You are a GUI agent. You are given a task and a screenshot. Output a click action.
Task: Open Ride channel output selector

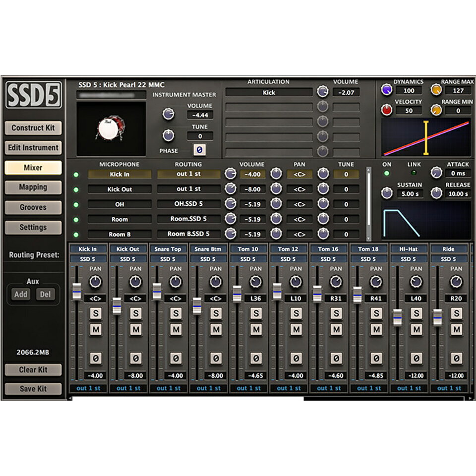[x=449, y=388]
